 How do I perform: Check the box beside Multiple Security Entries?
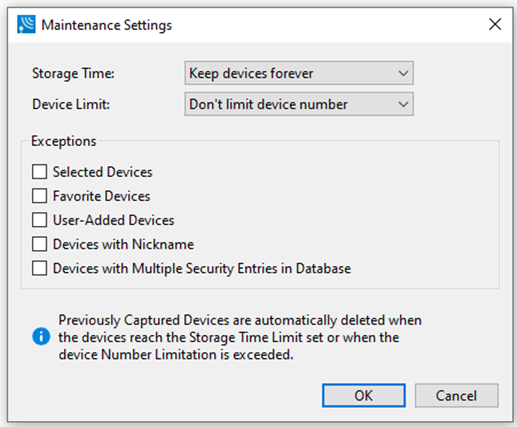pos(39,268)
